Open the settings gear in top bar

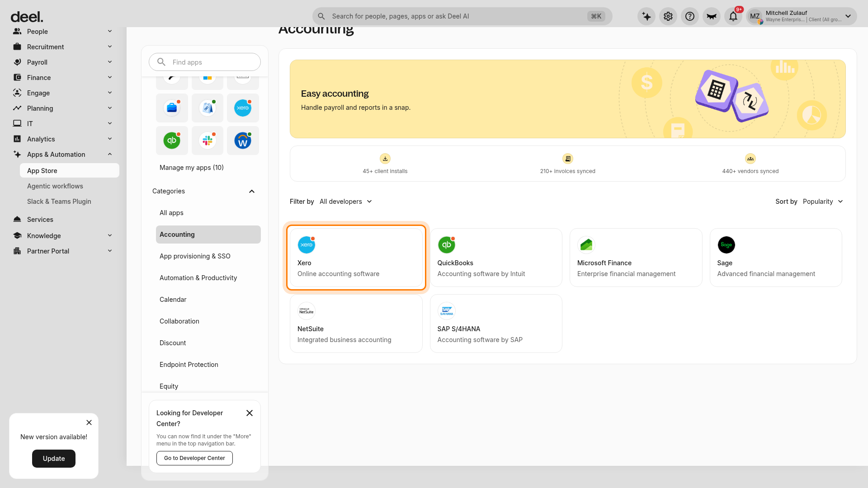coord(668,17)
